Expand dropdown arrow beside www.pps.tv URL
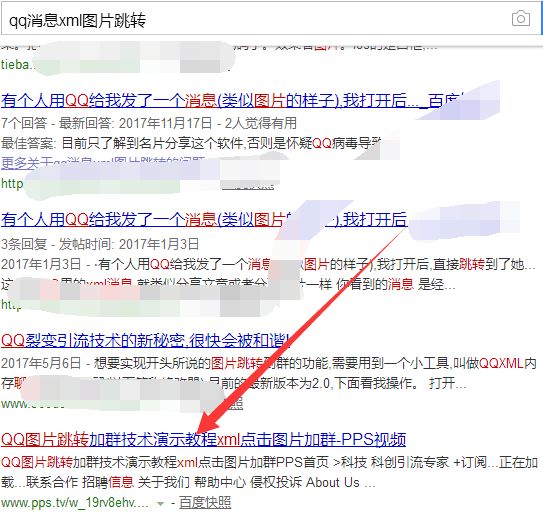Viewport: 543px width, 517px height. pyautogui.click(x=160, y=503)
